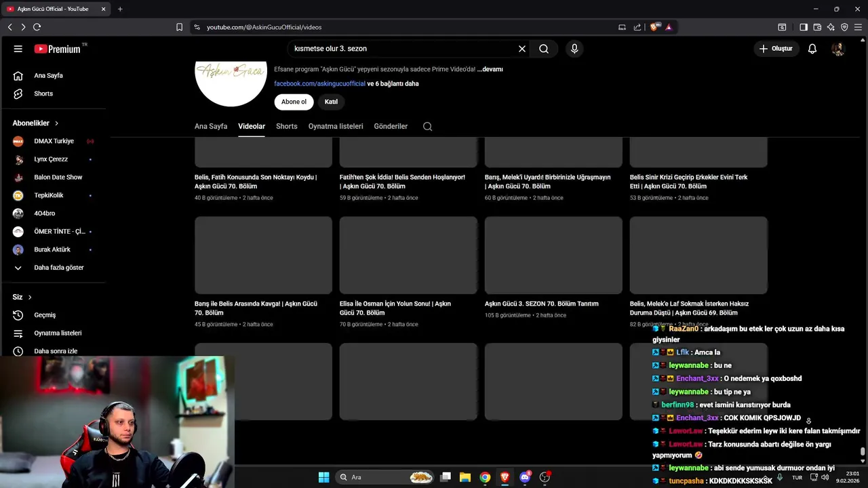
Task: Search within the channel using magnifier icon
Action: 427,126
